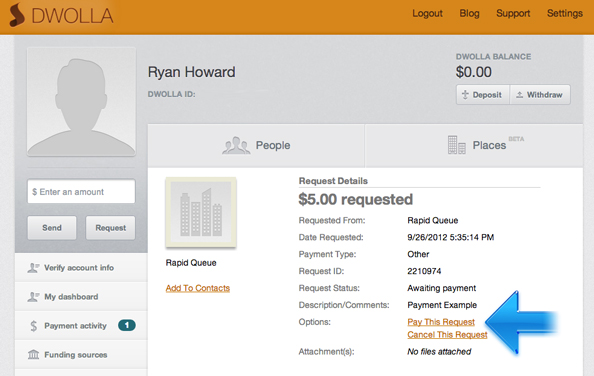Open the Ryan Howard profile avatar
Screen dimensions: 594x376
[x=81, y=101]
